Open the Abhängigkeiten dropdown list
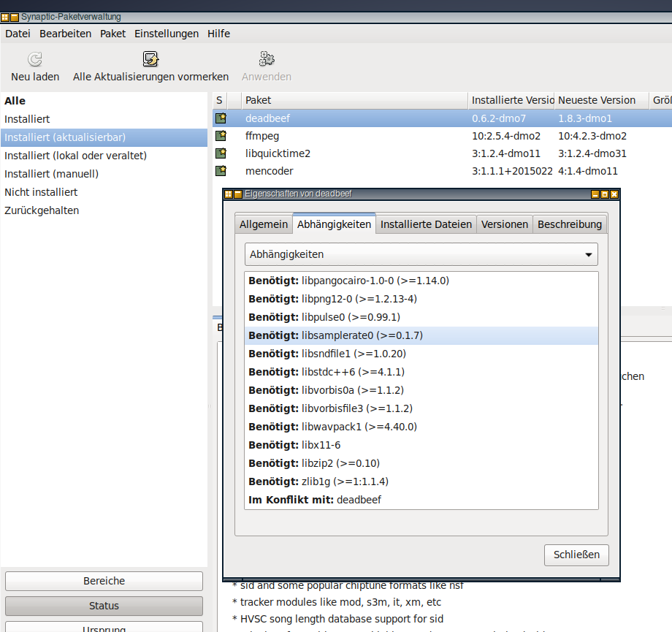Screen dimensions: 672x632 [421, 254]
